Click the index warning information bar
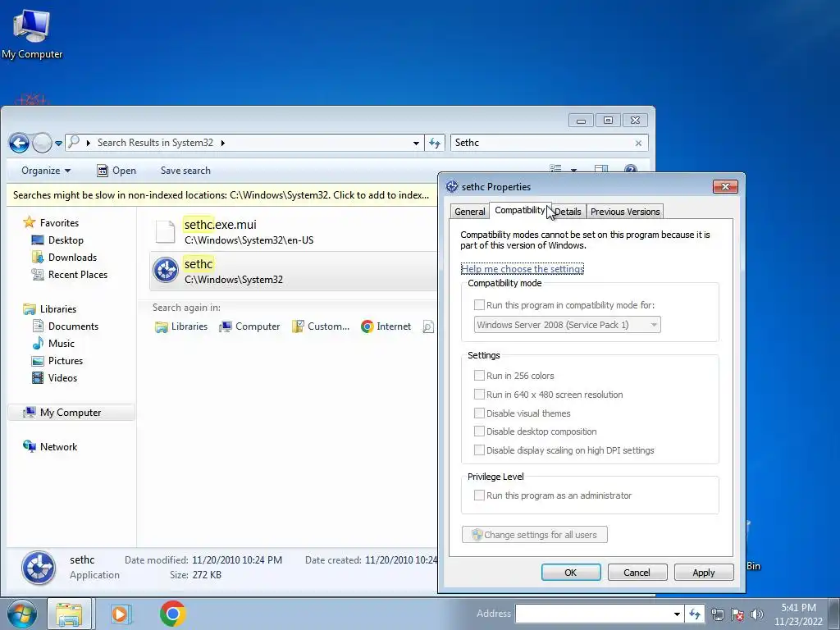 tap(222, 195)
